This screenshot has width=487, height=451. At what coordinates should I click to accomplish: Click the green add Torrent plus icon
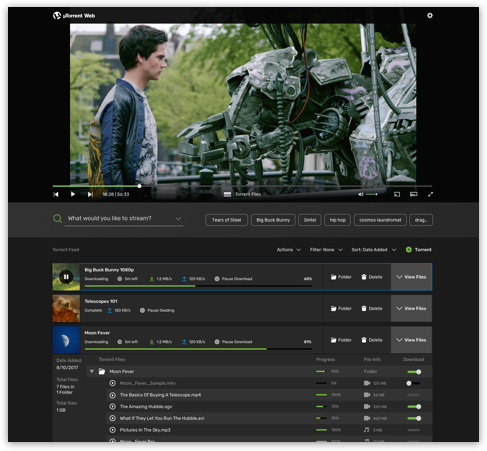pyautogui.click(x=409, y=249)
